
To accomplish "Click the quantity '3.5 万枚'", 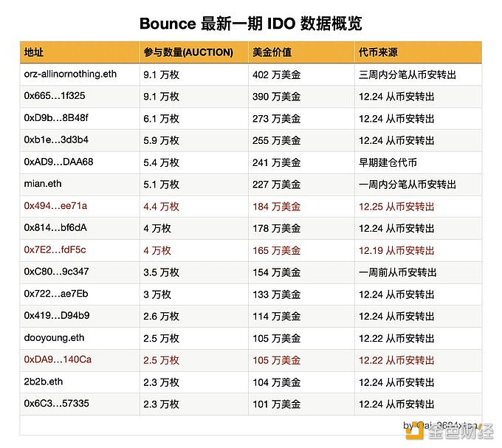I will point(162,272).
